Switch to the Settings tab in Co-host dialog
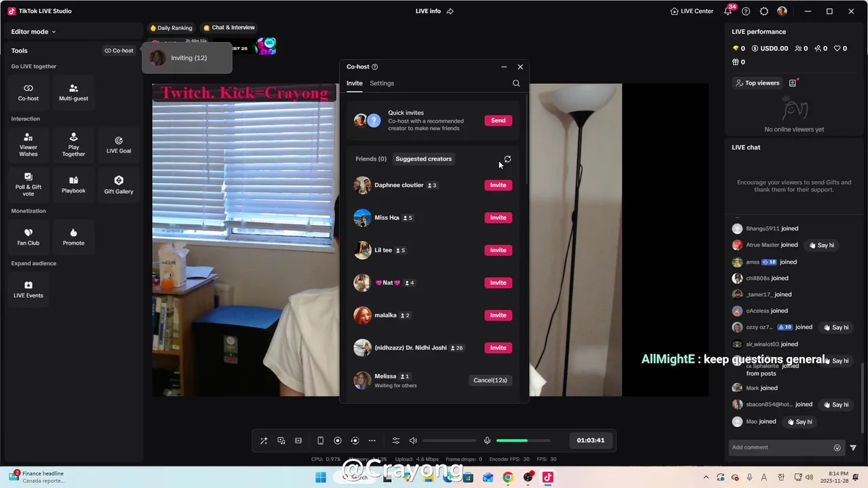The width and height of the screenshot is (868, 488). (382, 83)
